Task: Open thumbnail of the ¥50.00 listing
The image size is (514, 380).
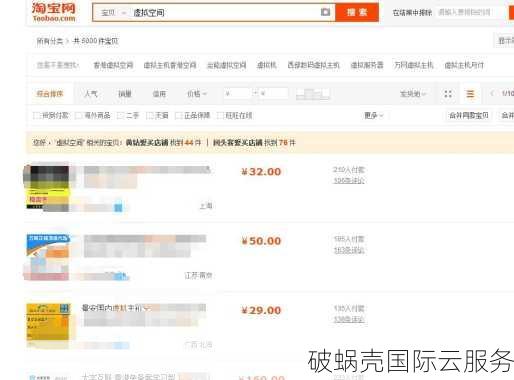Action: click(x=48, y=257)
